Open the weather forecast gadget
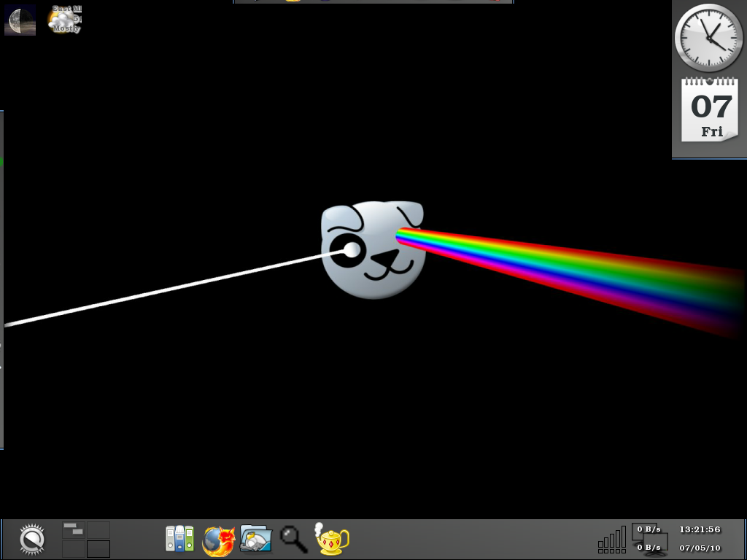The image size is (747, 560). click(65, 20)
